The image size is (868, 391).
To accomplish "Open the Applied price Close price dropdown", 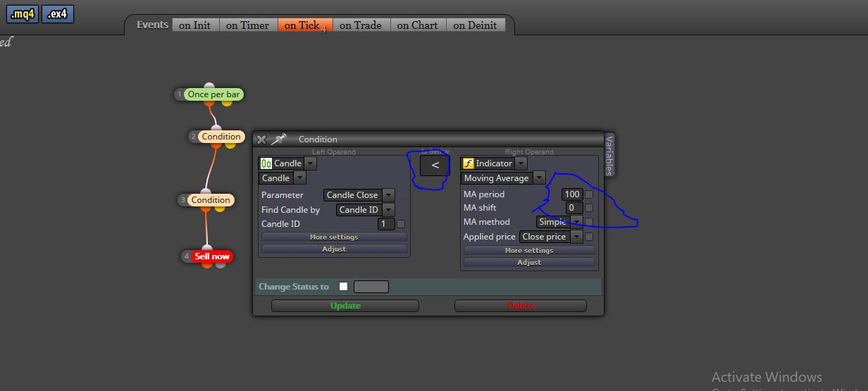I will [x=576, y=237].
